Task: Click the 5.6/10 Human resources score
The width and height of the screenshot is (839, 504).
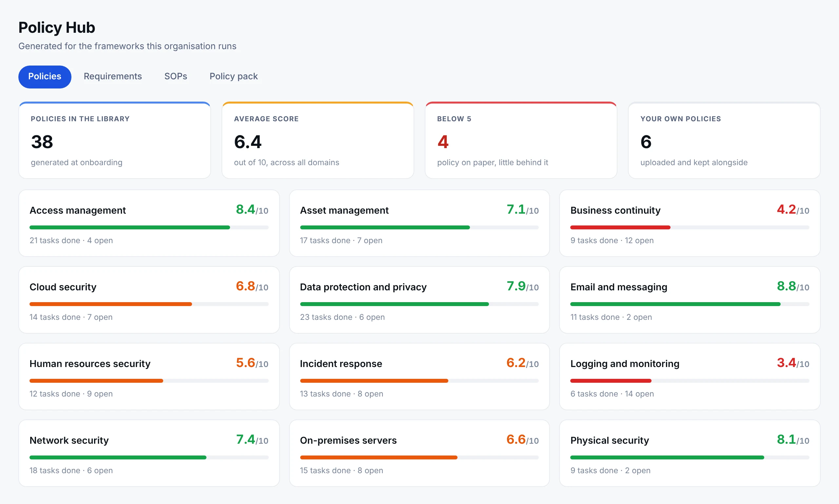Action: pyautogui.click(x=252, y=363)
